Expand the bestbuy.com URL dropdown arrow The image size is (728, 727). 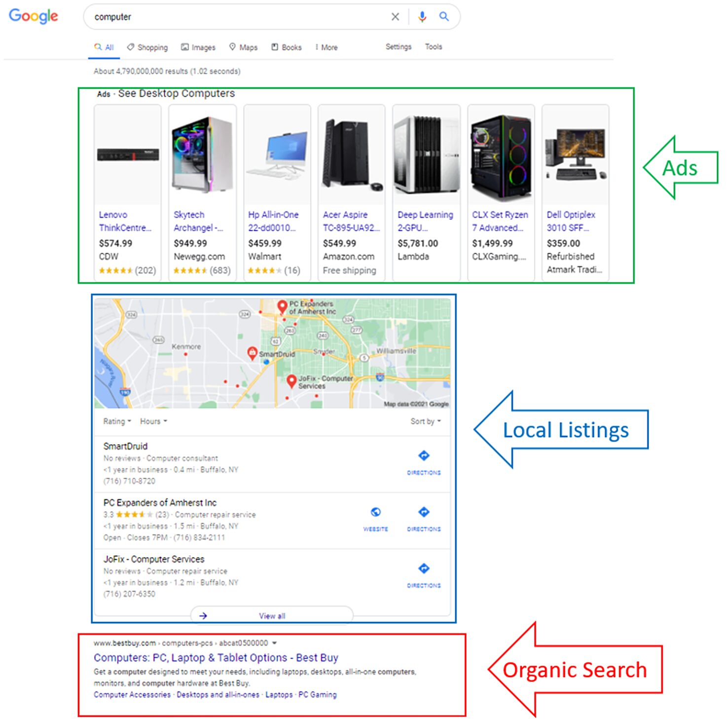click(x=274, y=643)
